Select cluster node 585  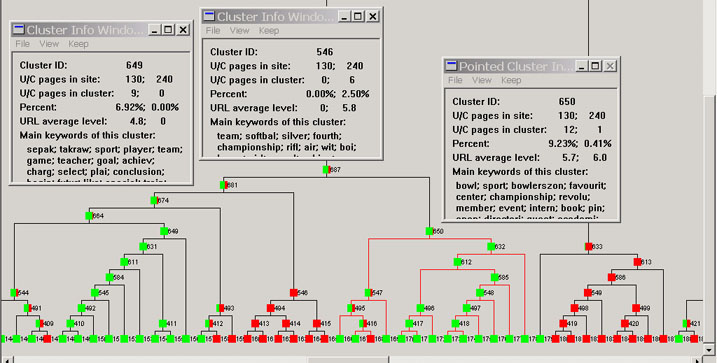tap(494, 278)
